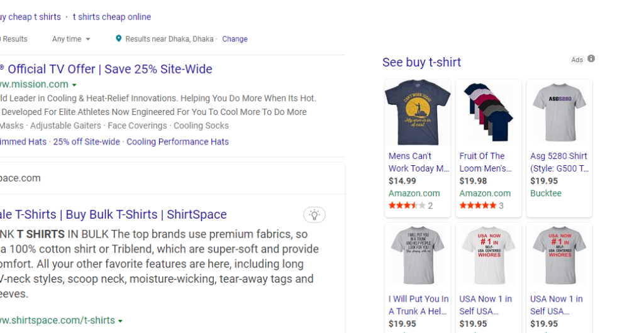Click the lightbulb icon beside ShirtSpace result
The image size is (644, 333).
tap(314, 214)
